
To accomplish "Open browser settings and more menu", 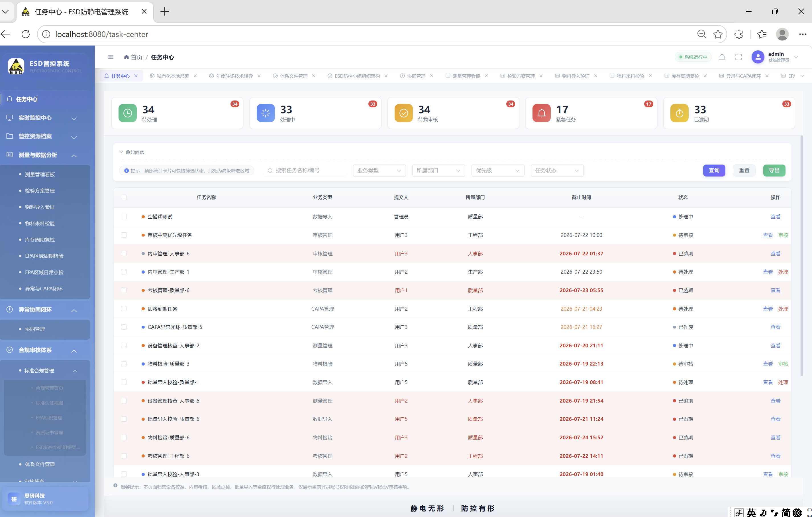I will coord(803,34).
